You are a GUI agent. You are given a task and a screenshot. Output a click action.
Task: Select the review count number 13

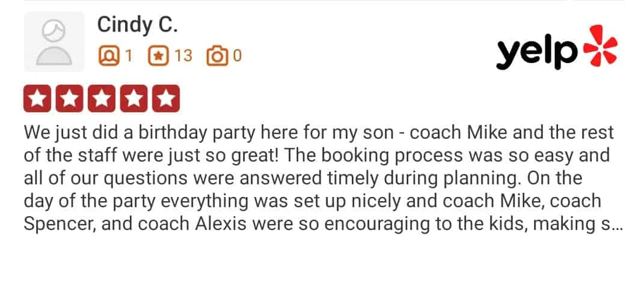click(x=183, y=56)
